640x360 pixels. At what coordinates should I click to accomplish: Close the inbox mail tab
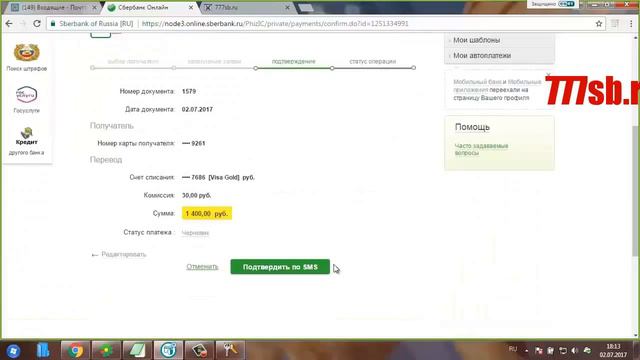(x=94, y=8)
